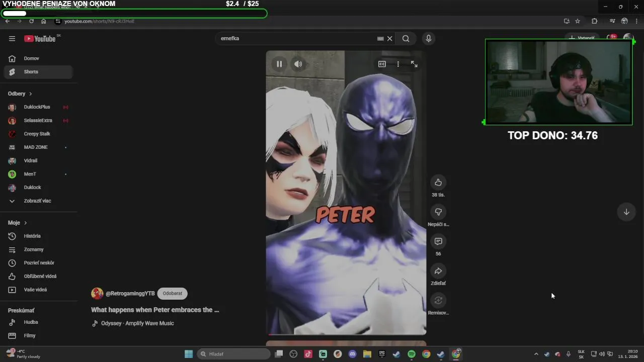Viewport: 644px width, 362px height.
Task: Activate voice search microphone
Action: pyautogui.click(x=429, y=39)
